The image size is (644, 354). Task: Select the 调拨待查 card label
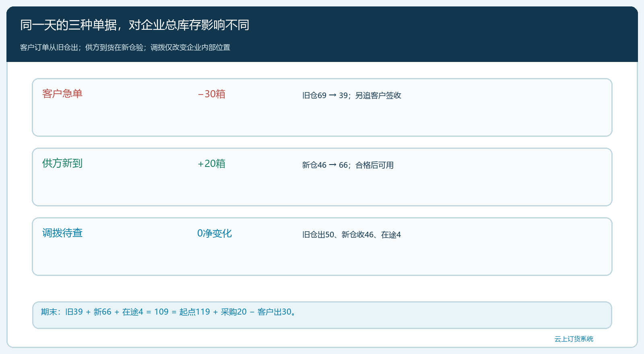tap(62, 233)
